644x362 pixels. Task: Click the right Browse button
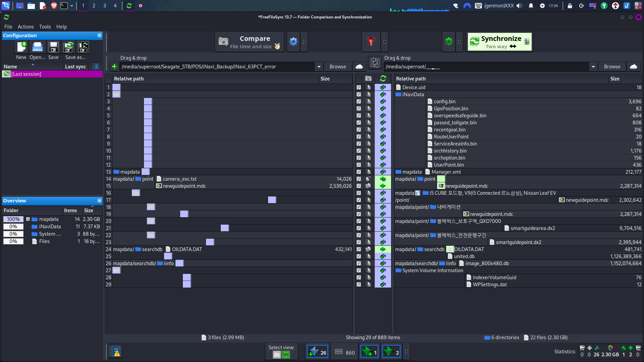612,67
